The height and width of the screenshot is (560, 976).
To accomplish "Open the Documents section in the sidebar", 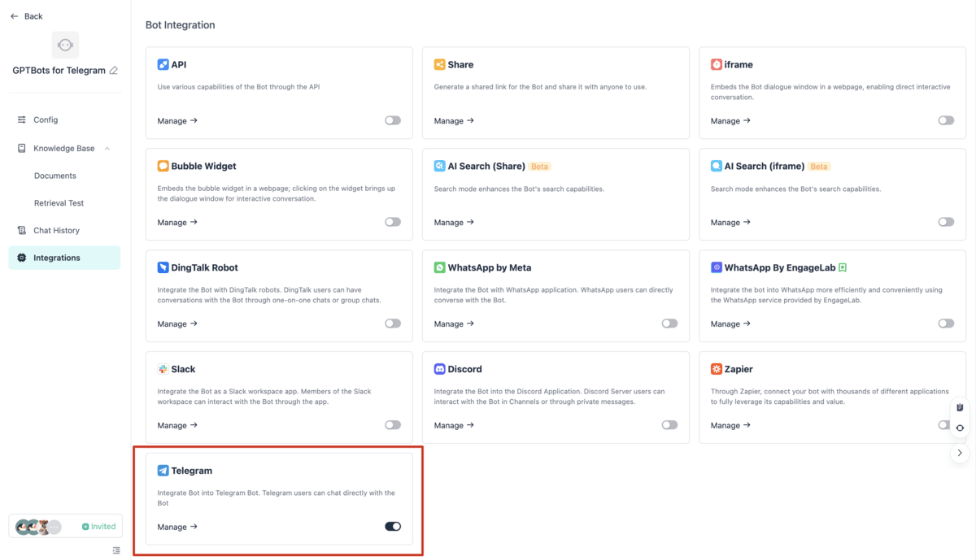I will [54, 175].
